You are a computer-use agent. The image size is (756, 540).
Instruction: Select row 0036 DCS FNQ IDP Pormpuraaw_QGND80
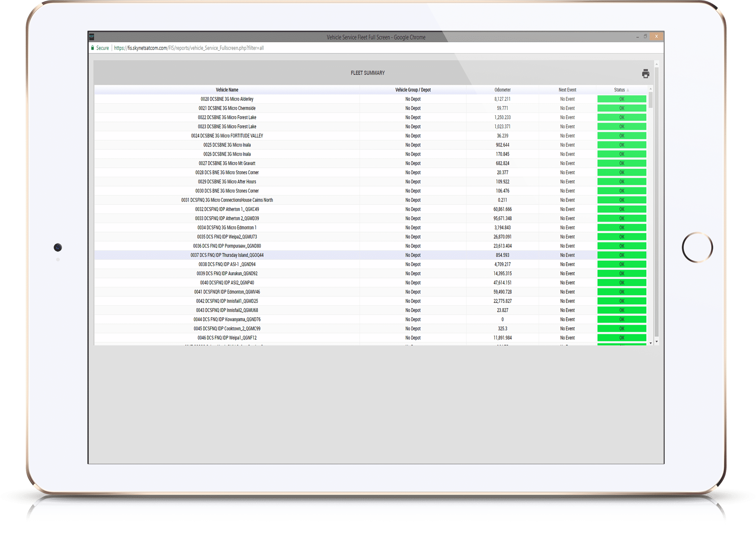(370, 246)
